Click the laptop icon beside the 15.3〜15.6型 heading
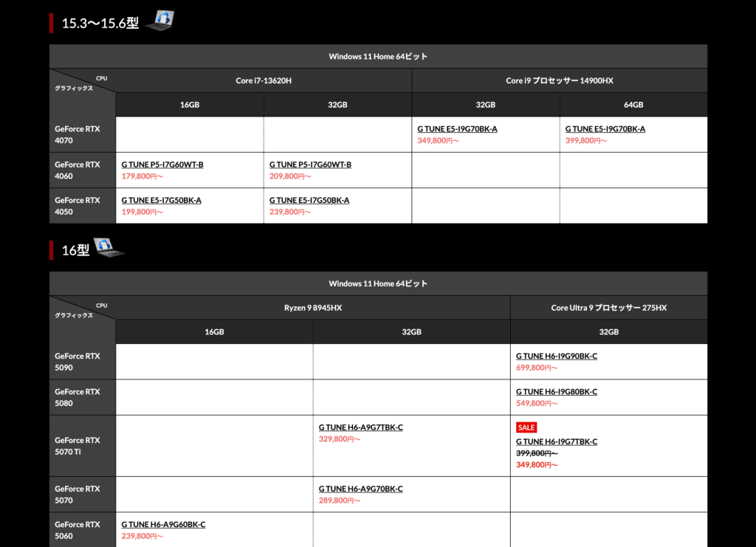The image size is (756, 547). pyautogui.click(x=160, y=21)
